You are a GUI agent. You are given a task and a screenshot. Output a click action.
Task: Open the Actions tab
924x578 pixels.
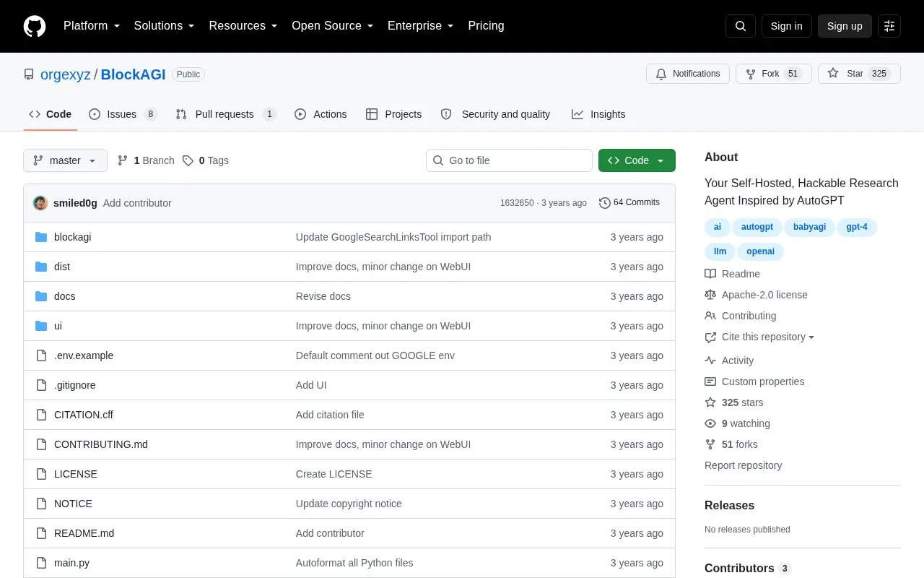[x=321, y=114]
